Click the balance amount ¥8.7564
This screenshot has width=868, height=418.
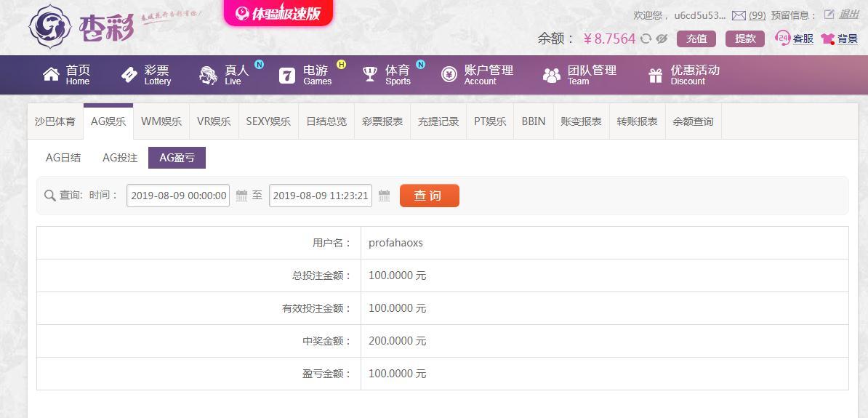(x=609, y=39)
